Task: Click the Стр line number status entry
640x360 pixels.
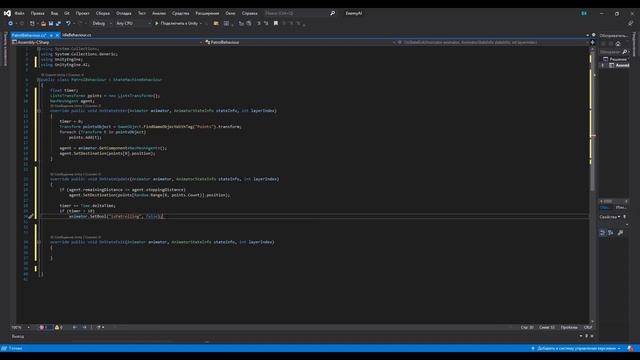Action: tap(527, 327)
